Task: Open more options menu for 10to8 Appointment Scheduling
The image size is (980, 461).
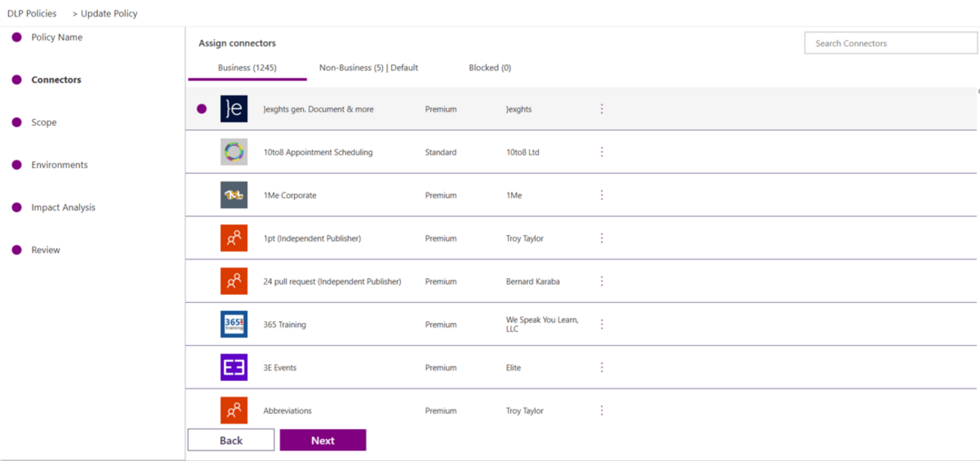Action: tap(602, 152)
